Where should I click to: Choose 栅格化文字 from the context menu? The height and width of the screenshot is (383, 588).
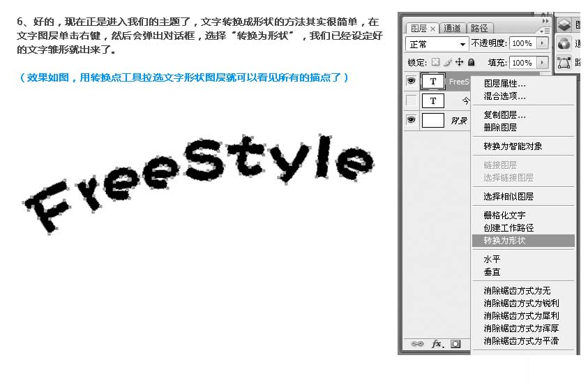(x=504, y=216)
